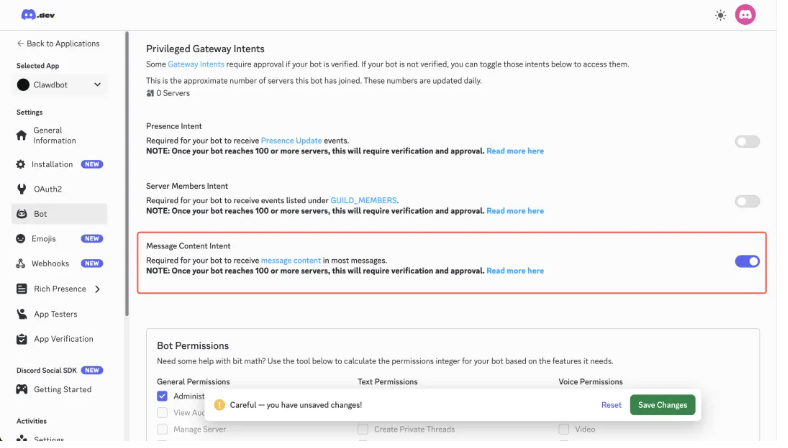Open the user avatar menu
This screenshot has width=788, height=448.
[745, 15]
